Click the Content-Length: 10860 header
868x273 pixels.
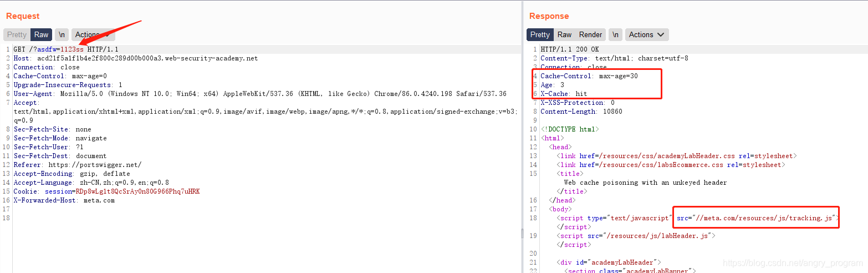click(581, 112)
